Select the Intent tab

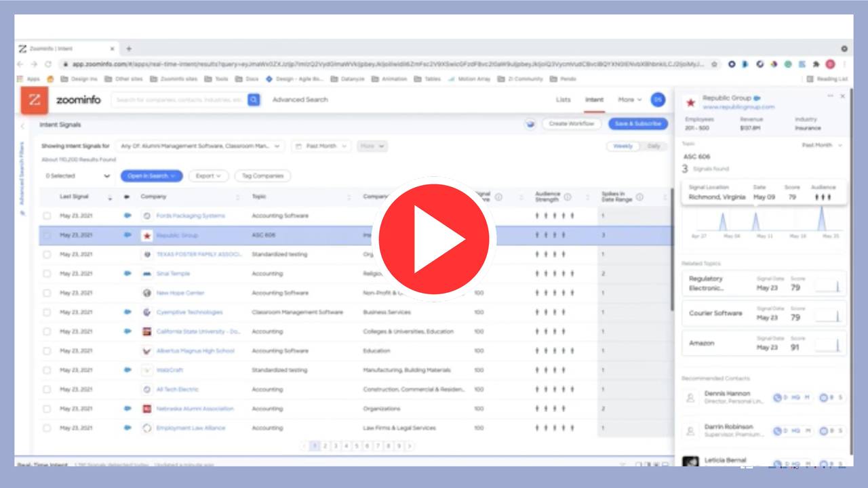[594, 100]
